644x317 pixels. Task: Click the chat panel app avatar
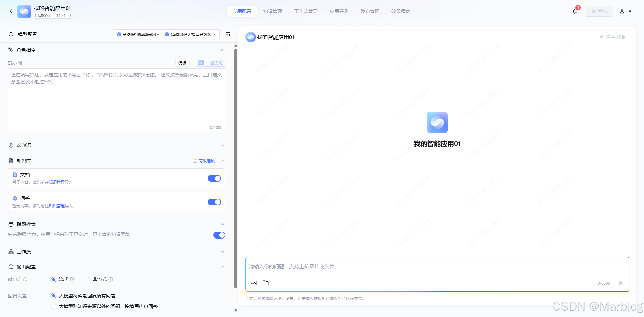point(251,37)
